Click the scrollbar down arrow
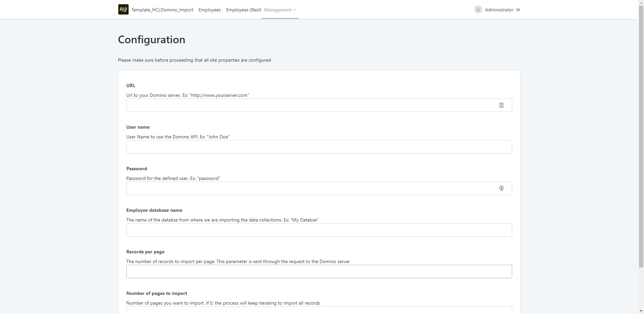Image resolution: width=644 pixels, height=314 pixels. click(x=641, y=311)
